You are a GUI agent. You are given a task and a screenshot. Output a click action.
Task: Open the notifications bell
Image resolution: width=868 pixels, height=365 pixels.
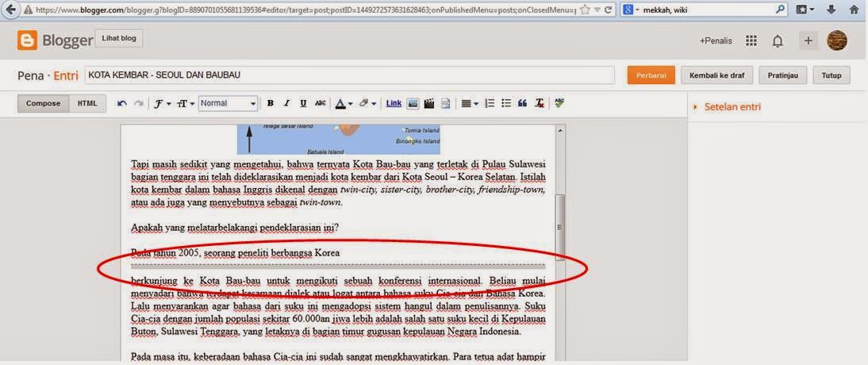[778, 40]
